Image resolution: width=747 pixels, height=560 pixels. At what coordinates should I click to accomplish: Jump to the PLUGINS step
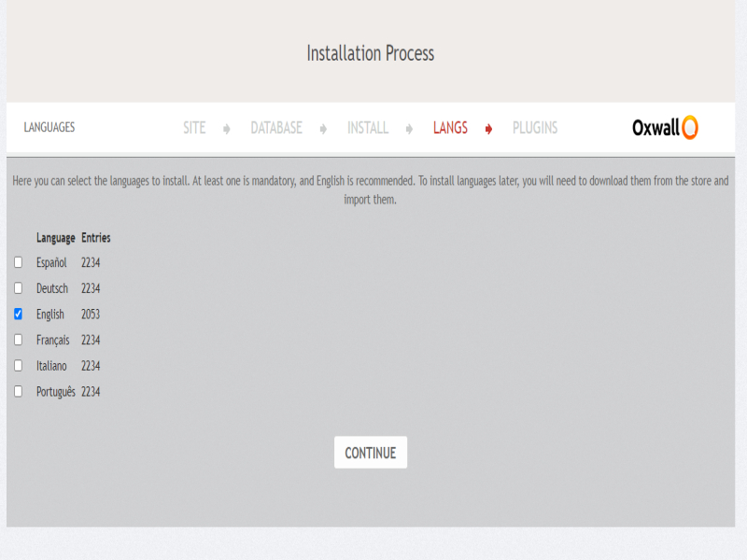click(535, 128)
